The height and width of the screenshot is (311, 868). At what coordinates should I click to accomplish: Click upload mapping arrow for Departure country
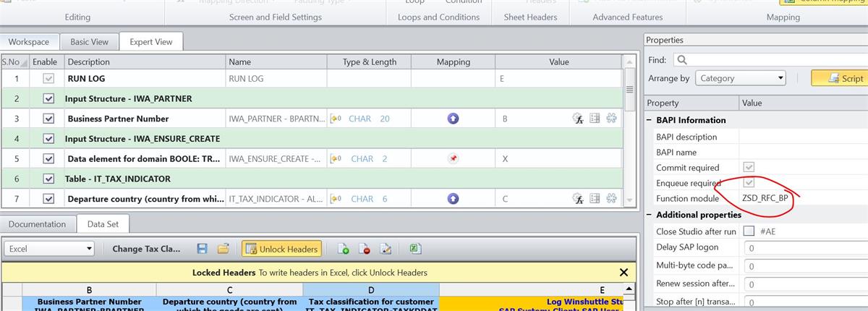[x=453, y=198]
